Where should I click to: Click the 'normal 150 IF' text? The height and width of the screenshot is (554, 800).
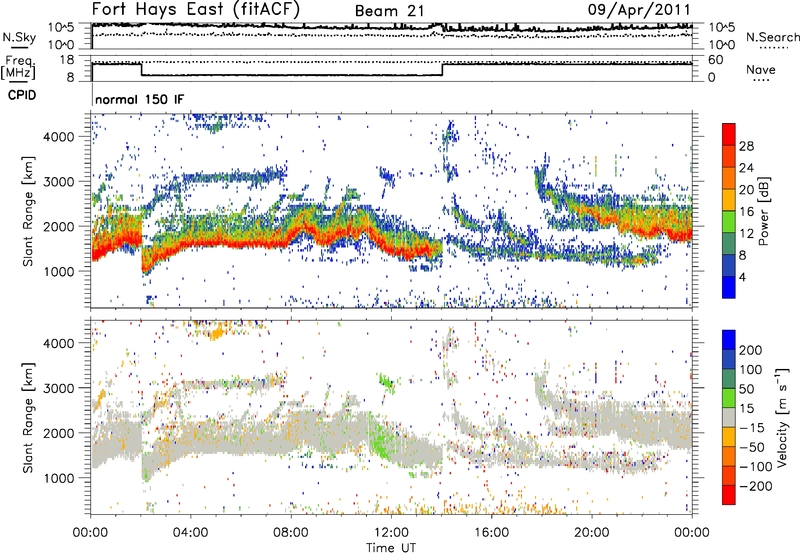pos(139,99)
